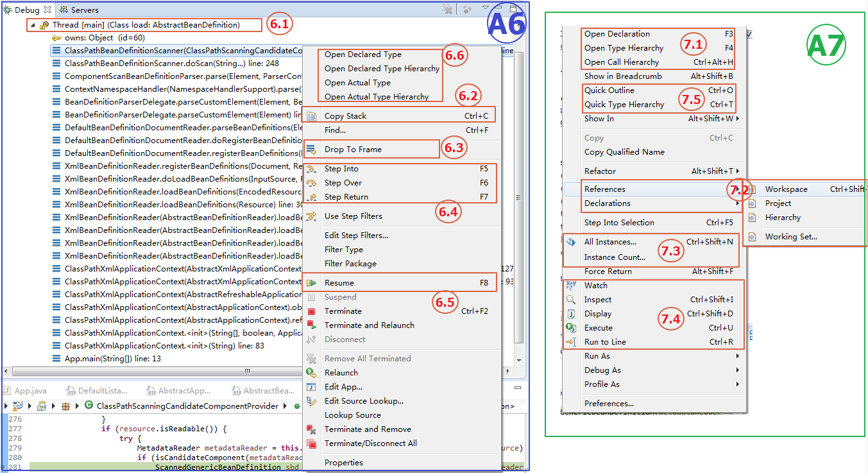
Task: Click the red Terminate icon
Action: coord(311,311)
